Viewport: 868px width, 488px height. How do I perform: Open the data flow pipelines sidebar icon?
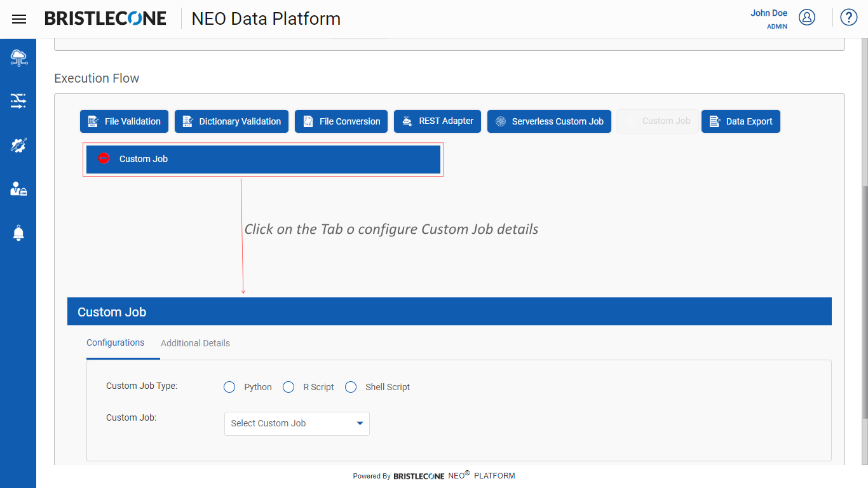(x=18, y=100)
